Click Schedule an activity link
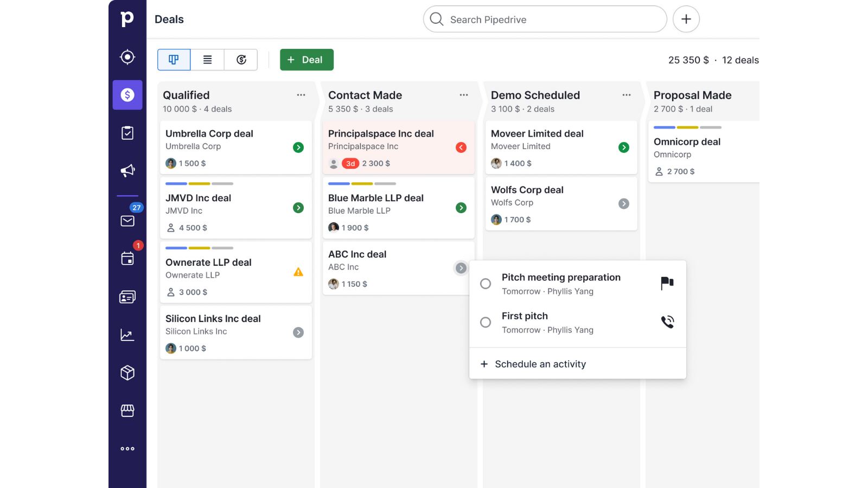Viewport: 868px width, 488px height. pyautogui.click(x=540, y=364)
